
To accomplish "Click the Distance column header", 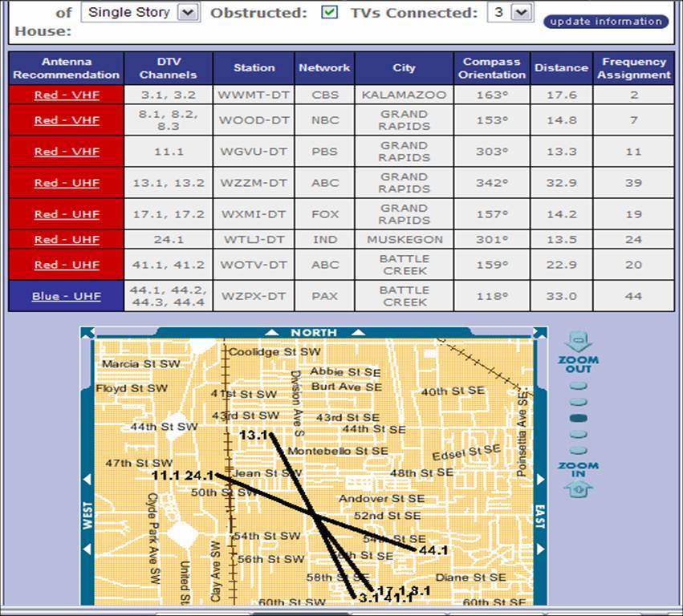I will (562, 68).
